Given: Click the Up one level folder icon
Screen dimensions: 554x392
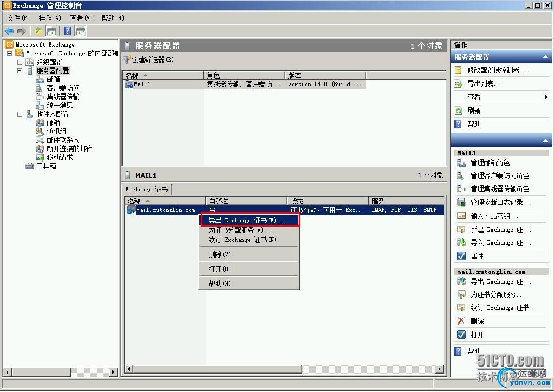Looking at the screenshot, I should pos(38,31).
